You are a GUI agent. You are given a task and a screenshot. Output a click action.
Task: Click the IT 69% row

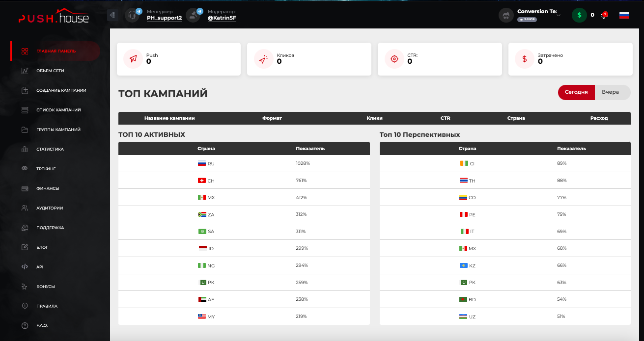click(x=505, y=232)
